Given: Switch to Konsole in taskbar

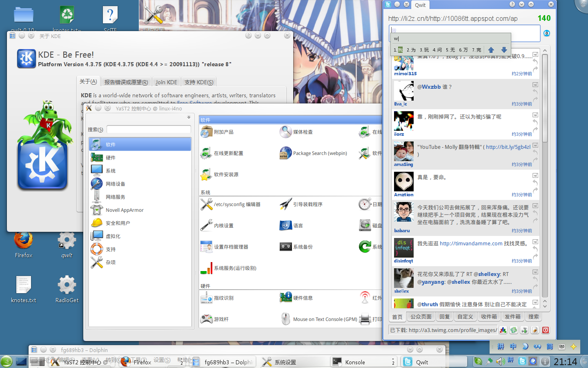Looking at the screenshot, I should (363, 362).
